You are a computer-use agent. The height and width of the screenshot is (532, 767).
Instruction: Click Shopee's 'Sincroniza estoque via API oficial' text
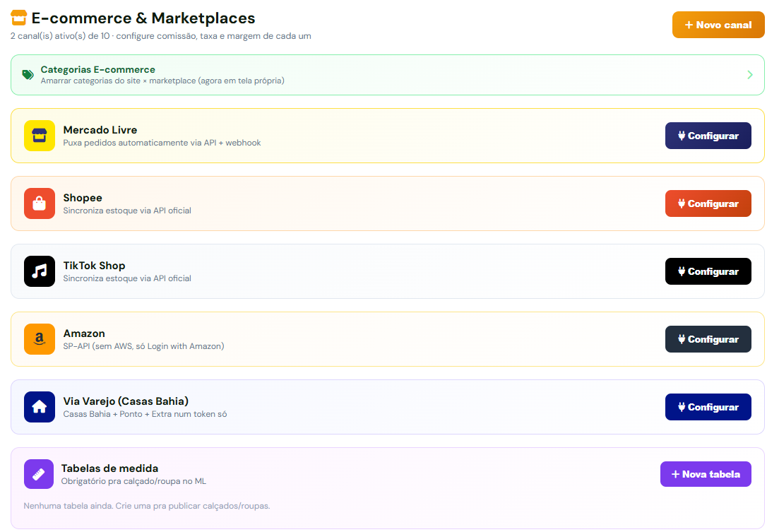[127, 211]
